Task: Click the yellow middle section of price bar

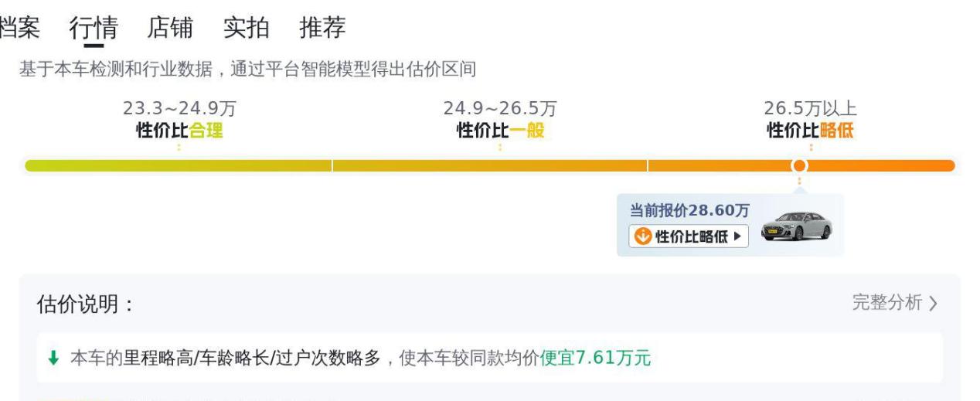Action: click(490, 165)
